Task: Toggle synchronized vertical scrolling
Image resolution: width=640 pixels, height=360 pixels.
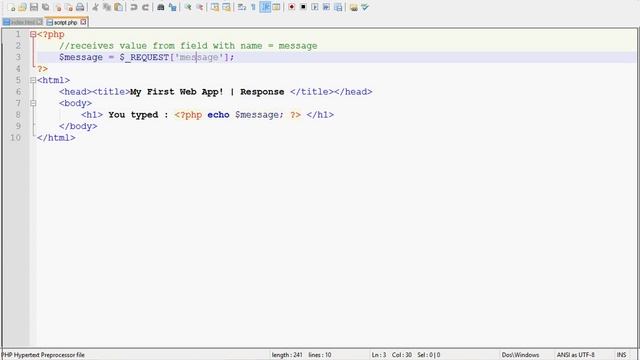Action: tap(215, 7)
